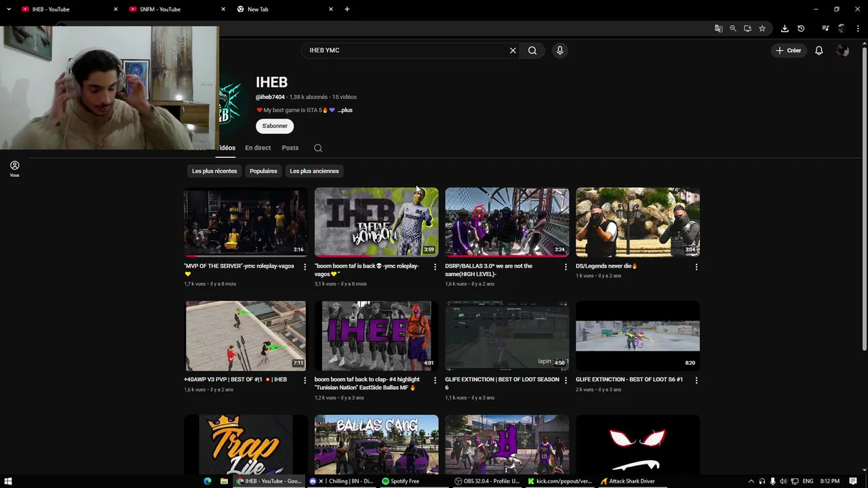Image resolution: width=868 pixels, height=488 pixels.
Task: Click the search magnifier button
Action: click(x=532, y=50)
